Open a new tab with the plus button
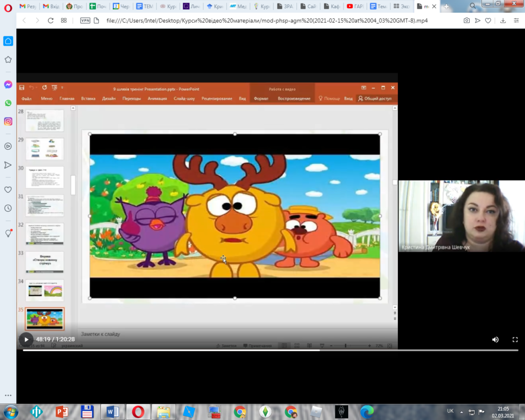This screenshot has height=420, width=525. coord(446,6)
